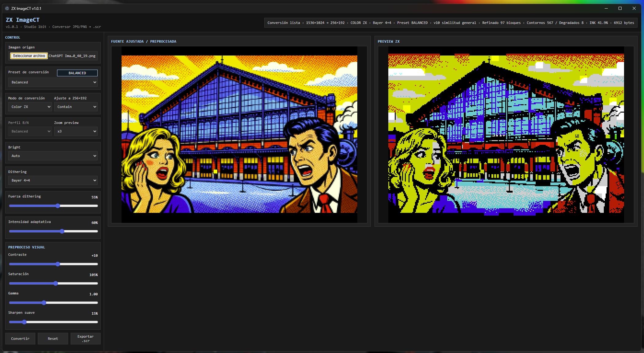Viewport: 644px width, 353px height.
Task: Click the Gamma slider handle
Action: 44,303
